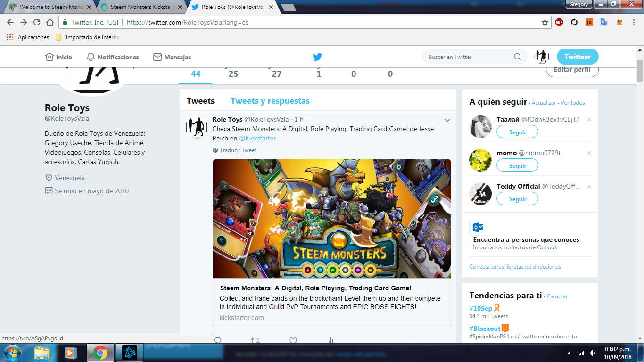Click Editar perfil button

(572, 70)
